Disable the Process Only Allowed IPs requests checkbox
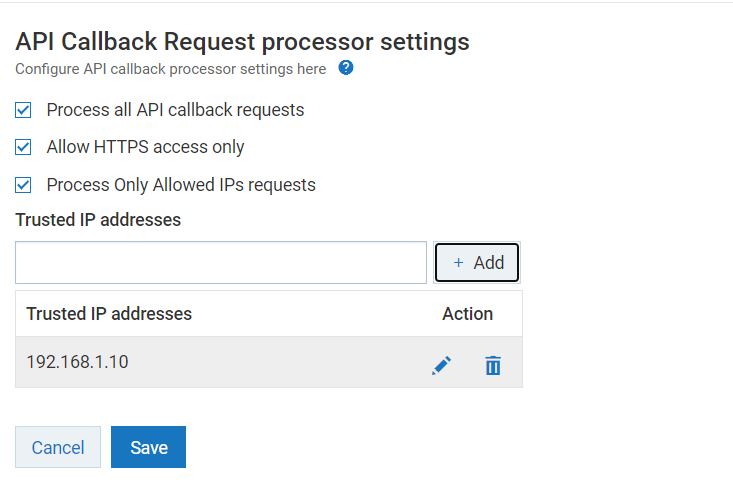Viewport: 733px width, 487px height. tap(24, 185)
